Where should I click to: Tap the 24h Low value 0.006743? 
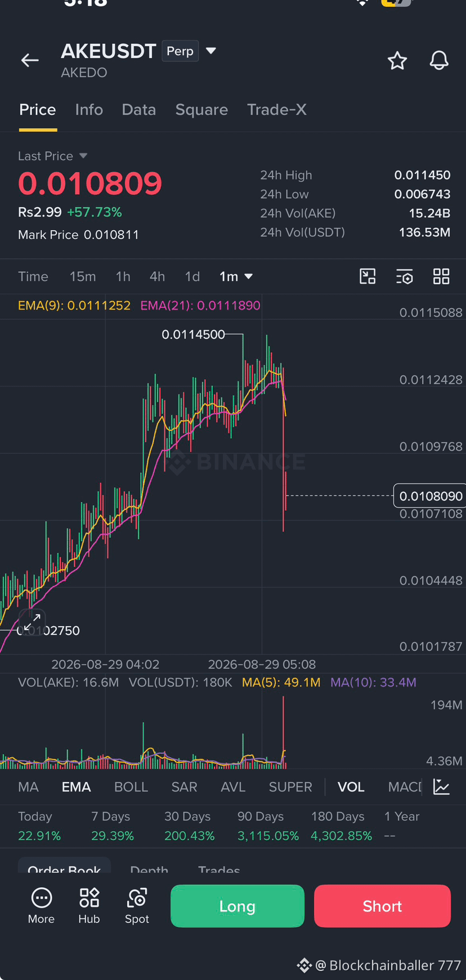coord(422,194)
